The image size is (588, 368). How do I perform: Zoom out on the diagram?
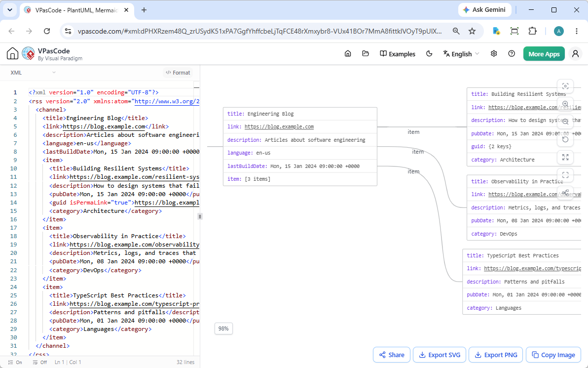pyautogui.click(x=565, y=122)
